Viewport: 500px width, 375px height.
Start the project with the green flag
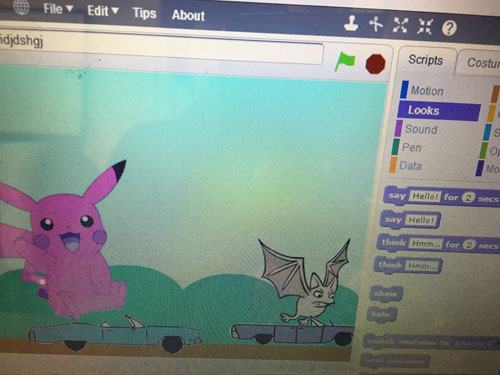[x=345, y=61]
